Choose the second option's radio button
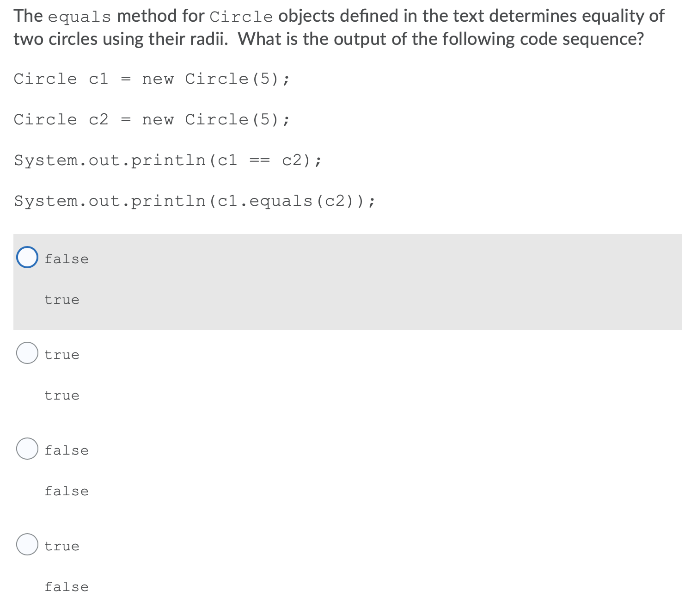697x616 pixels. (x=27, y=354)
